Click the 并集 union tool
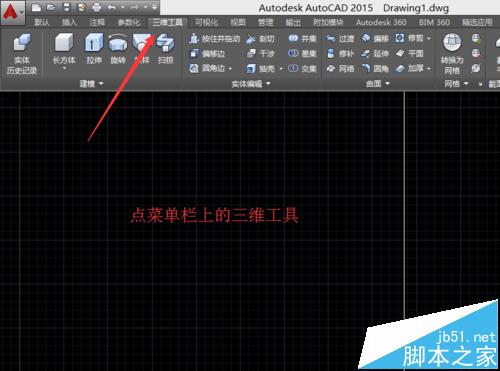 pos(302,39)
